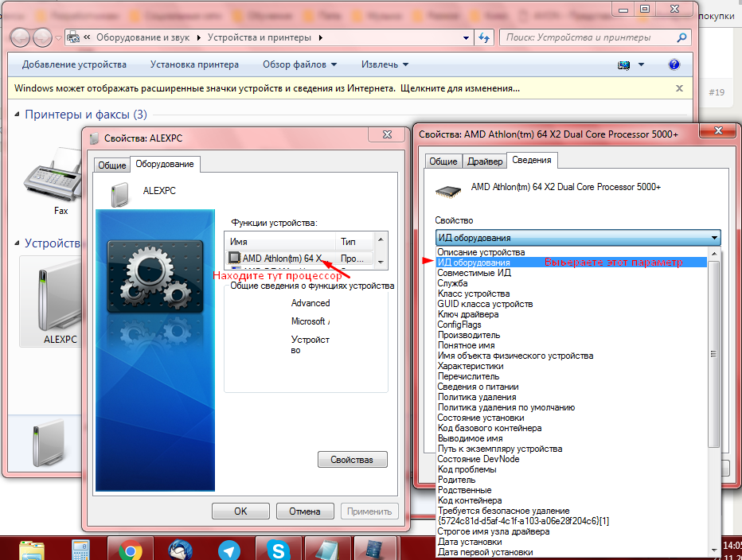The height and width of the screenshot is (560, 742).
Task: Expand the Свойство combo box arrow
Action: pos(715,237)
